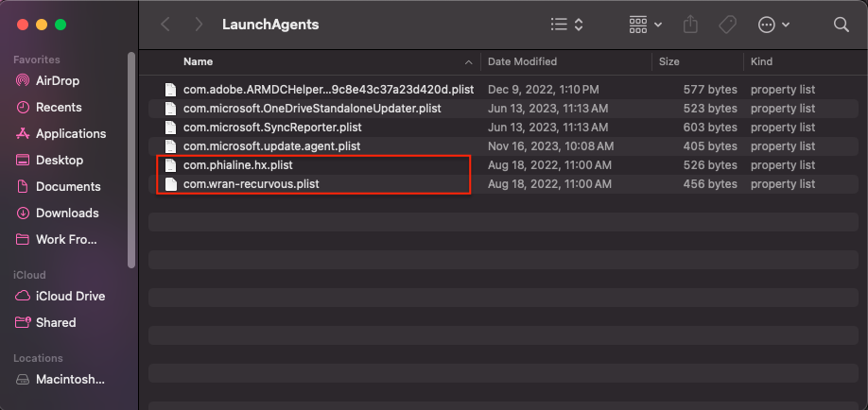Open the Applications sidebar folder
Image resolution: width=868 pixels, height=410 pixels.
pos(70,133)
